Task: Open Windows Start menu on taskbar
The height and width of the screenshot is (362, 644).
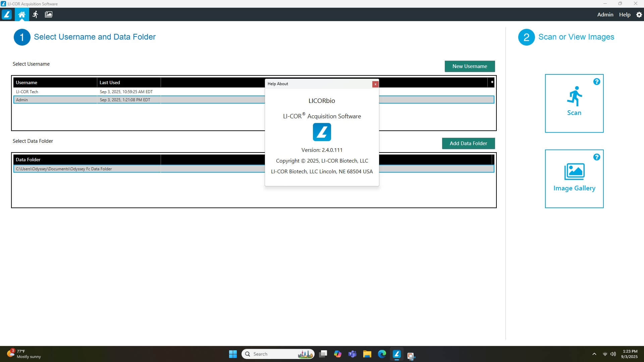Action: 233,354
